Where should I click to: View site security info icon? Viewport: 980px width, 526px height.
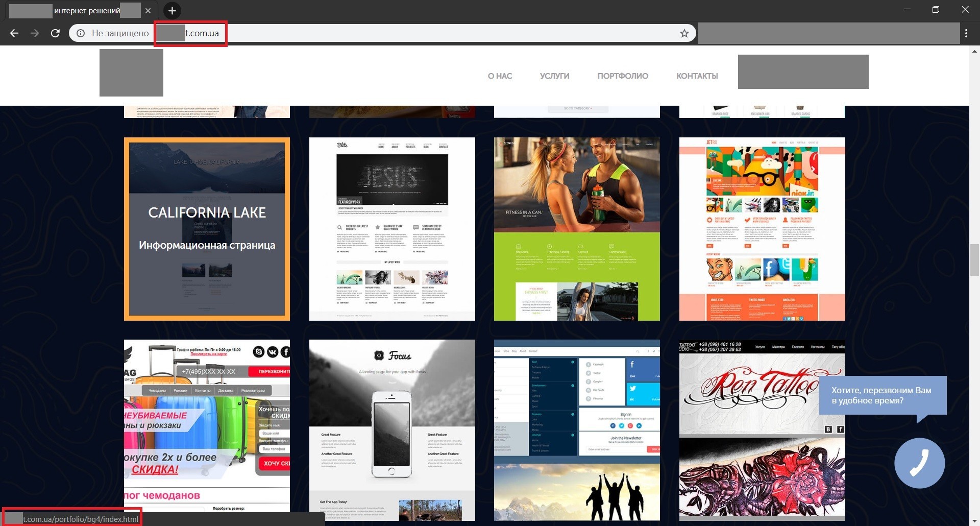(81, 33)
